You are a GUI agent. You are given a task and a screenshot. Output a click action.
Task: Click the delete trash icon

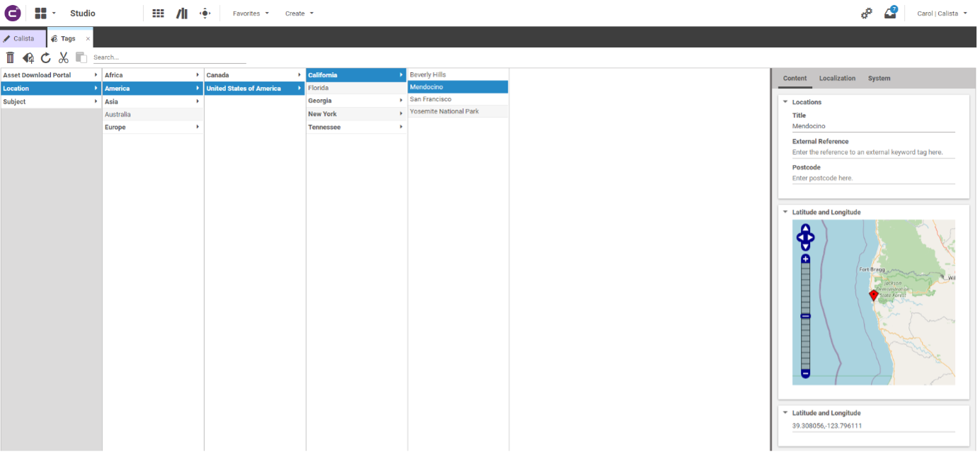tap(10, 57)
